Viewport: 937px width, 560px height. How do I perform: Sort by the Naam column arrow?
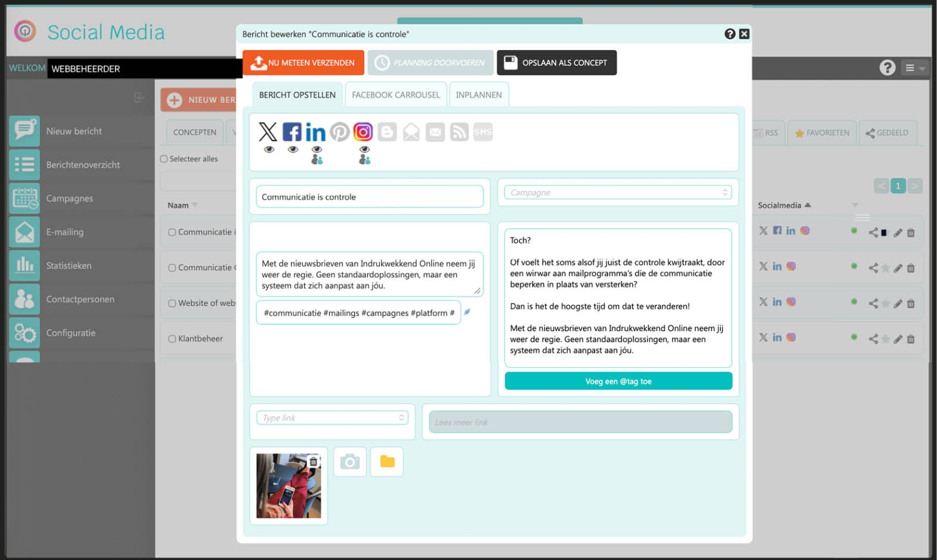[x=195, y=205]
